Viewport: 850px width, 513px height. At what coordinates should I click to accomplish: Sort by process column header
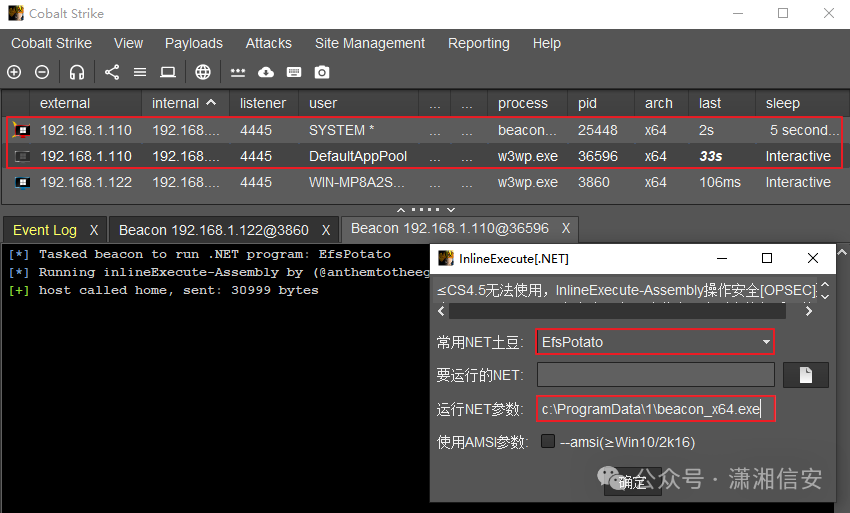(527, 103)
